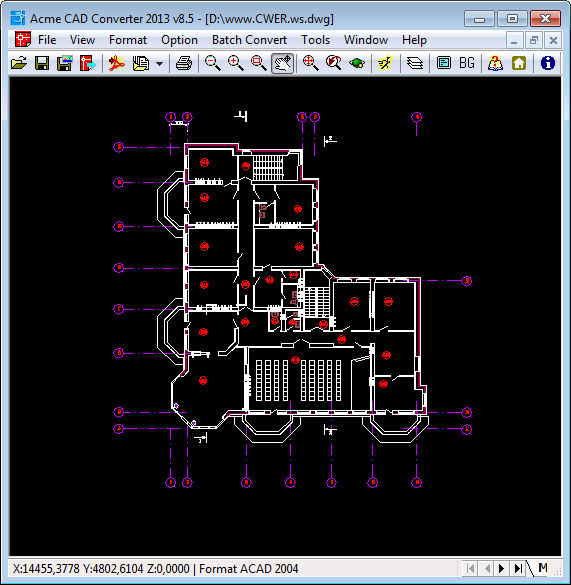Image resolution: width=571 pixels, height=585 pixels.
Task: Go to previous layout tab arrow
Action: 487,569
